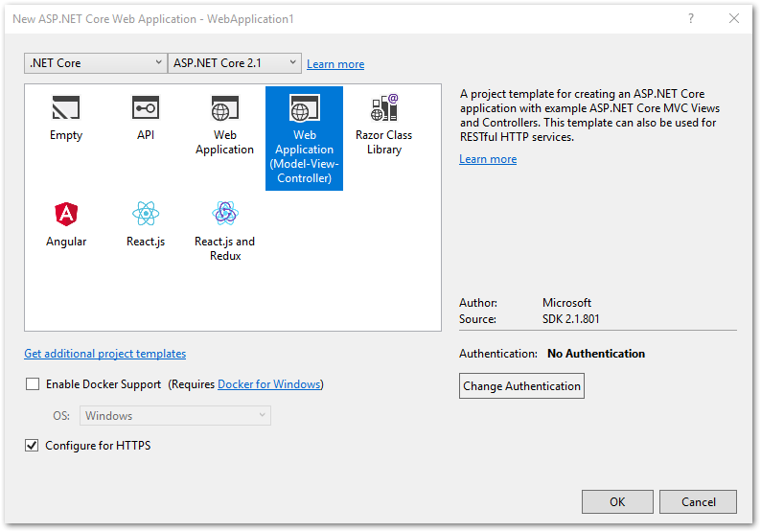Viewport: 761px width, 532px height.
Task: Select the React.js template icon
Action: point(146,214)
